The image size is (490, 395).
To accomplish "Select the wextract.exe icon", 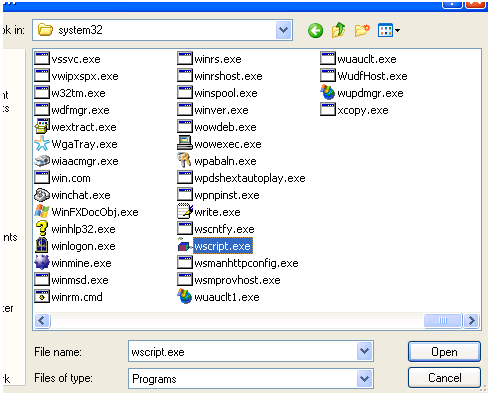I will [x=42, y=127].
